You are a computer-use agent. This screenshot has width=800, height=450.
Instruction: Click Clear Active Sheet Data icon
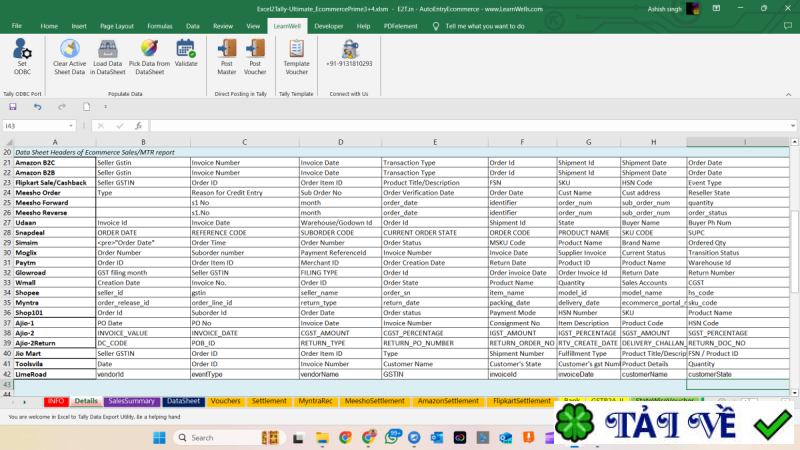click(x=69, y=49)
